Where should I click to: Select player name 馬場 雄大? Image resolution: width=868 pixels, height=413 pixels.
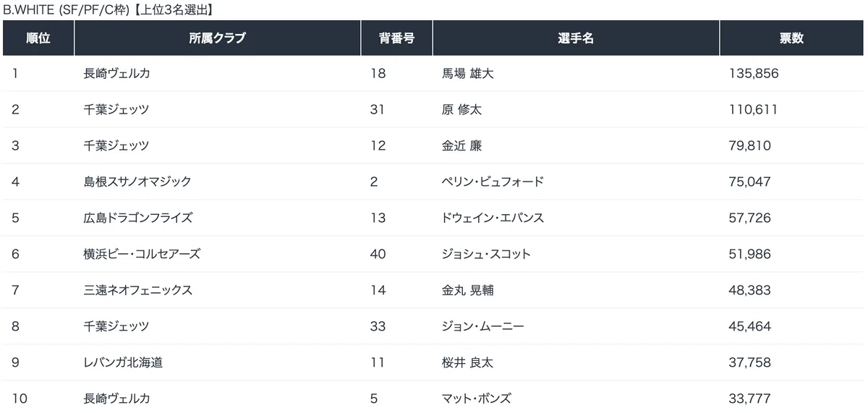467,74
